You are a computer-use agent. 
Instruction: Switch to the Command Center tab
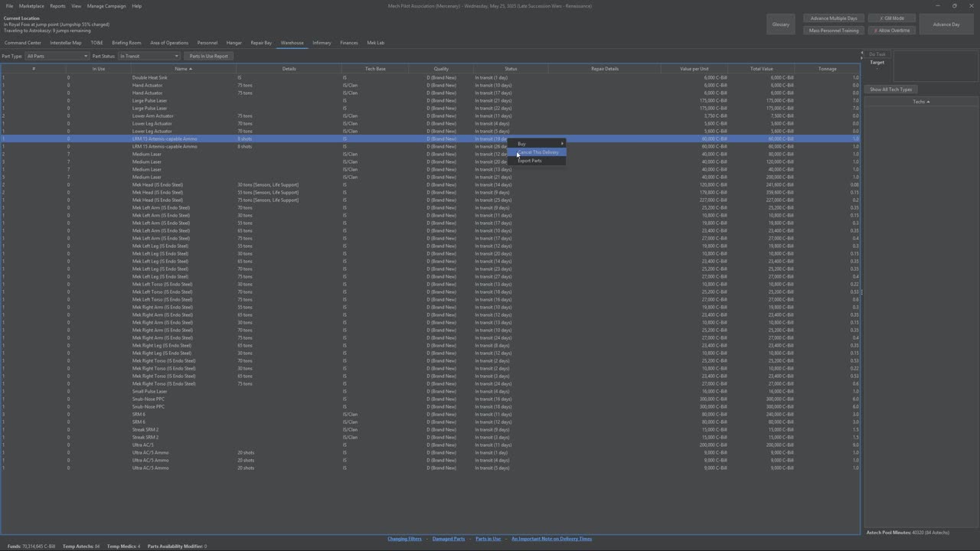coord(23,43)
